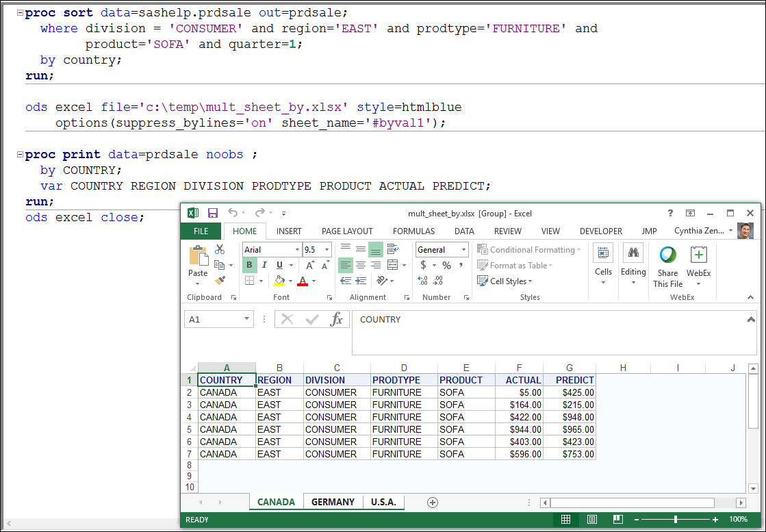Click the Cut scissors icon
The width and height of the screenshot is (766, 532).
coord(220,249)
